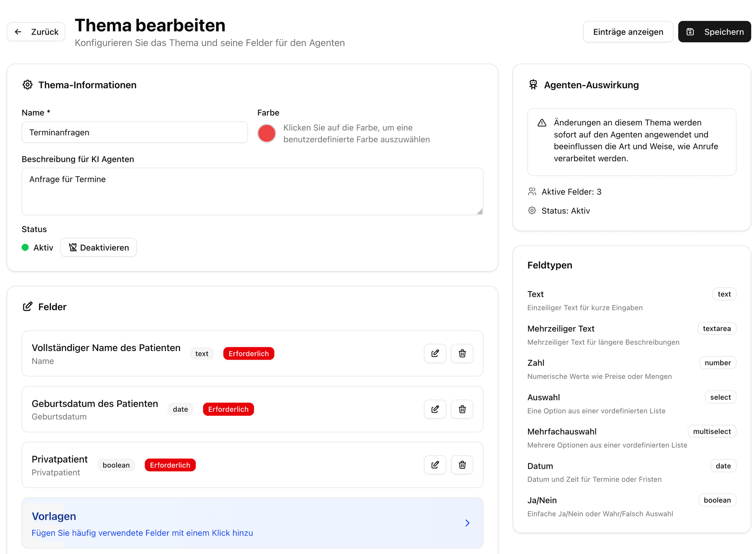Click the Vorlagen chevron arrow
The image size is (756, 554).
coord(467,523)
